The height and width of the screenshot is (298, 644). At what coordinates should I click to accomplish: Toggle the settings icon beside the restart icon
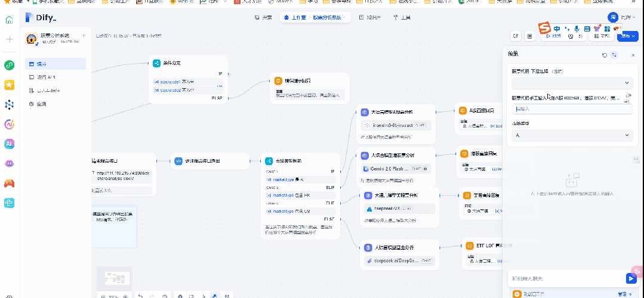(x=615, y=55)
